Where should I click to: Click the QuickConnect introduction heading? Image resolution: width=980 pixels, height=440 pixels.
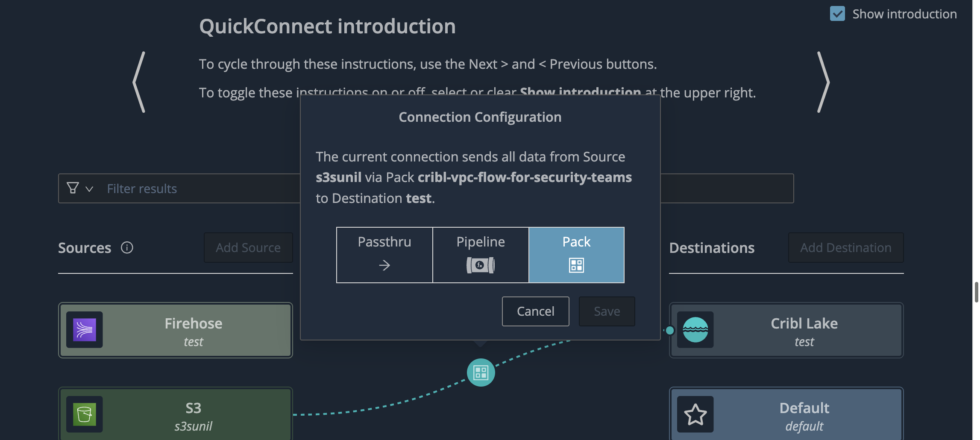point(327,26)
